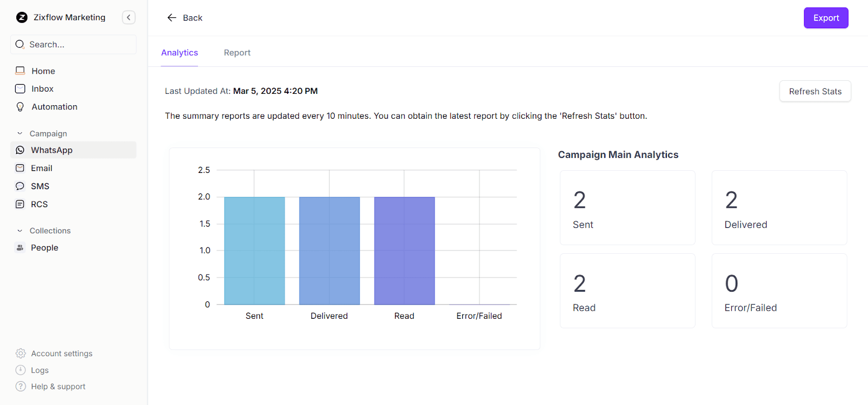868x405 pixels.
Task: Collapse the sidebar with the arrow
Action: click(129, 17)
